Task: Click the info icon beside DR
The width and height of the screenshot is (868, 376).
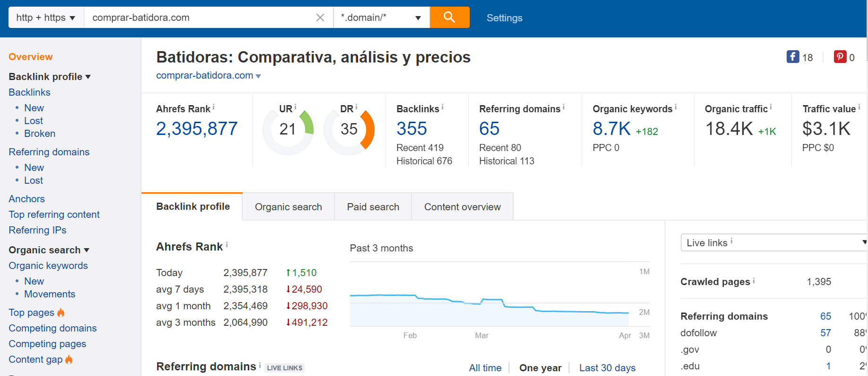Action: click(356, 107)
